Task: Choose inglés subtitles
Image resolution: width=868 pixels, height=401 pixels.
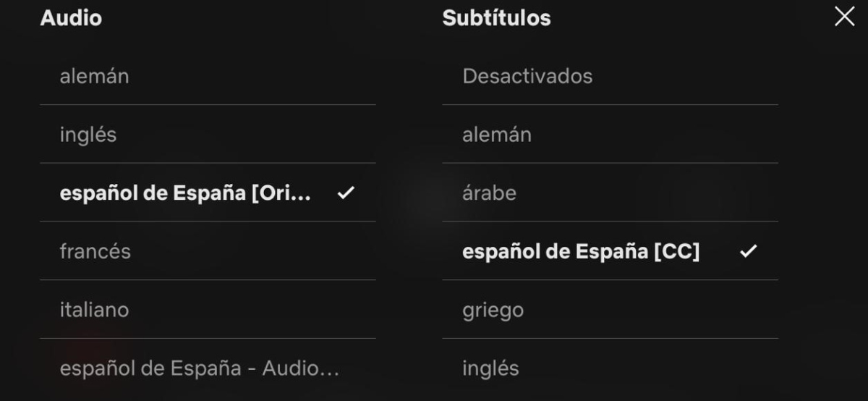Action: 610,368
